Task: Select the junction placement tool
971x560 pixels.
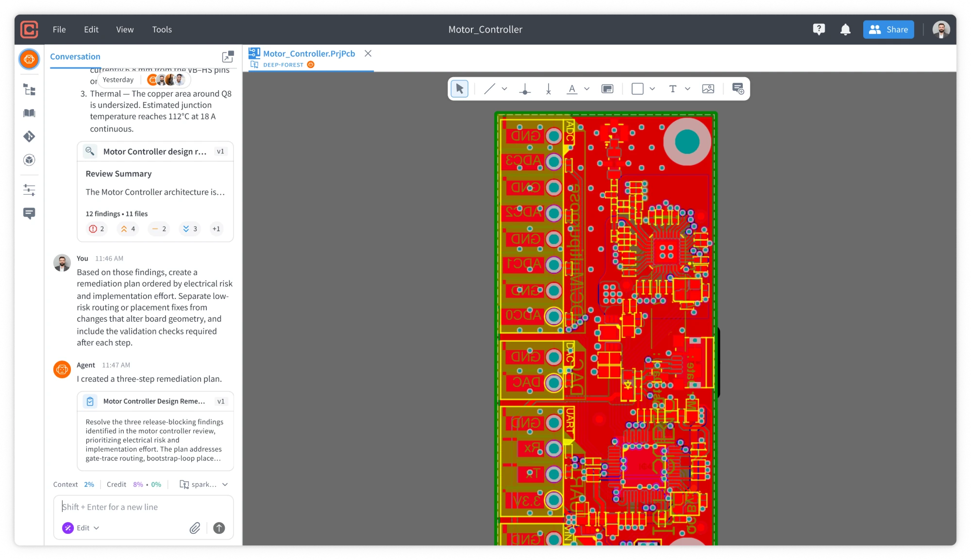Action: [525, 89]
